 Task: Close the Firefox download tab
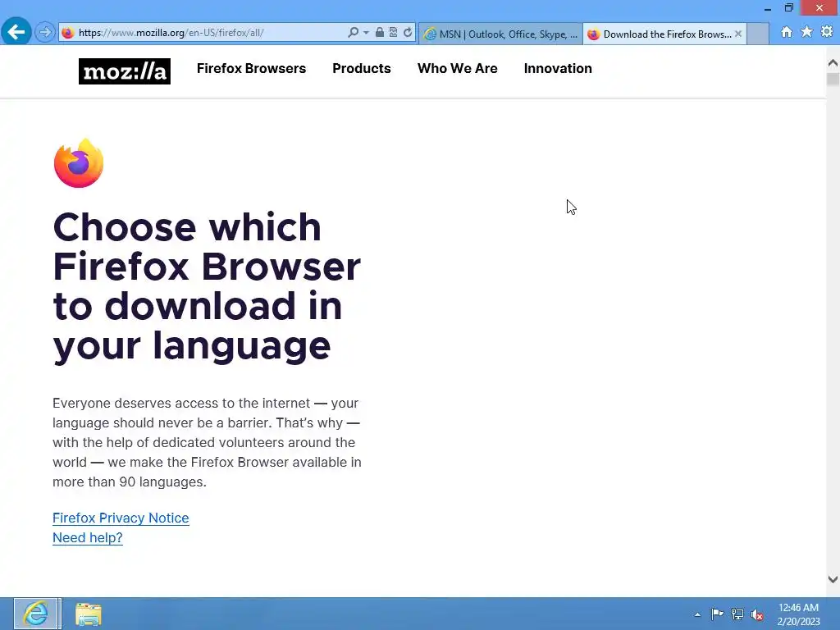pyautogui.click(x=738, y=34)
